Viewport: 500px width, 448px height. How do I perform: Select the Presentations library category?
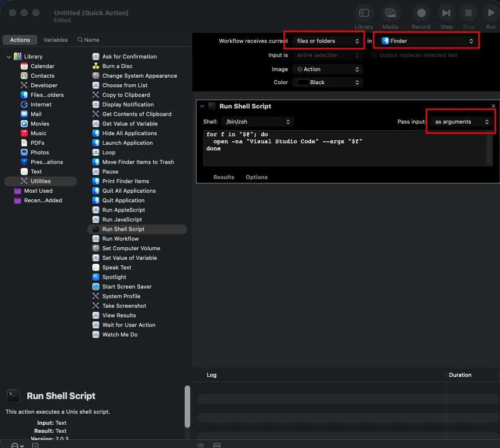pos(46,161)
